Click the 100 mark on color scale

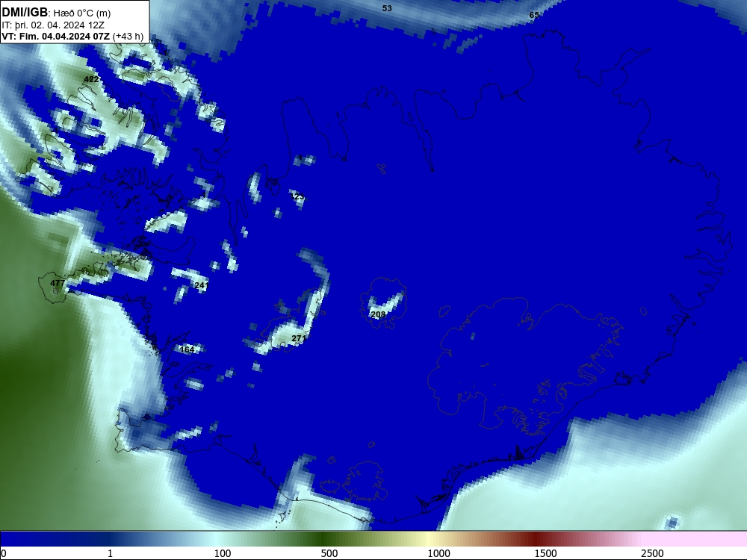tap(223, 553)
